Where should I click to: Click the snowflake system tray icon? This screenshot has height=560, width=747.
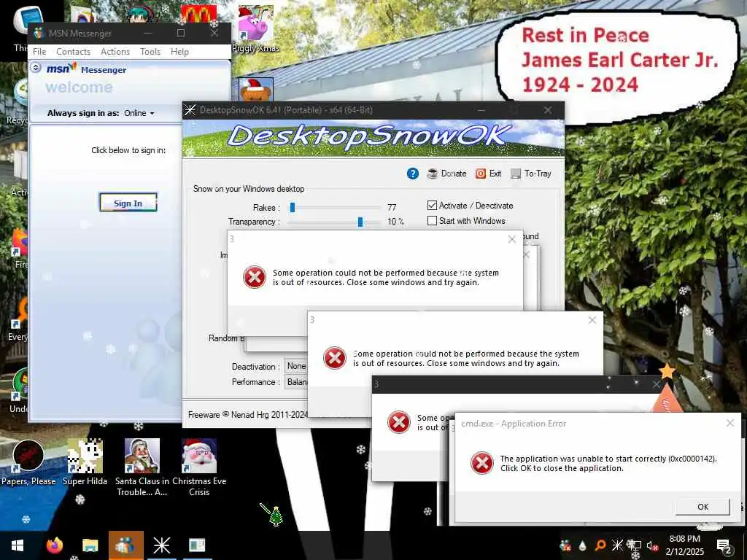617,545
